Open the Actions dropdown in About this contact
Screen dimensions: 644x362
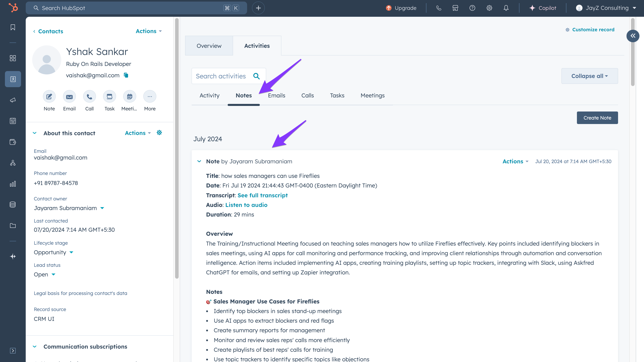138,133
